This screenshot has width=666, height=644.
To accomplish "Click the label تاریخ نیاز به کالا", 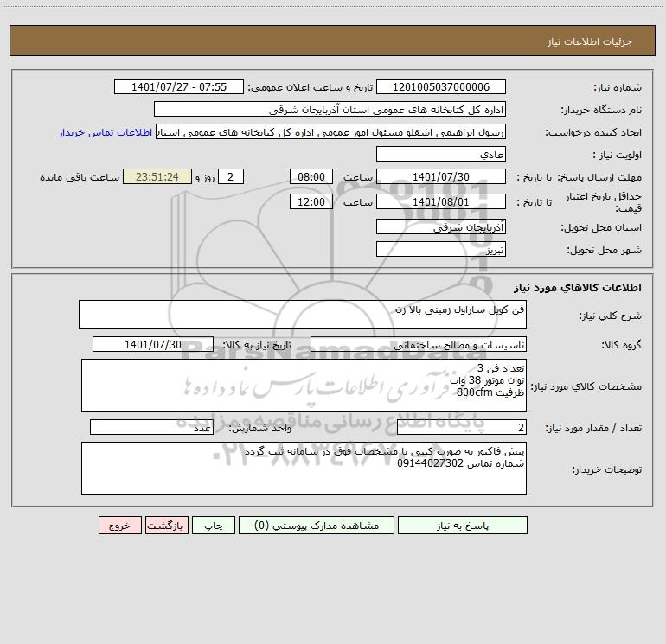I will coord(257,345).
